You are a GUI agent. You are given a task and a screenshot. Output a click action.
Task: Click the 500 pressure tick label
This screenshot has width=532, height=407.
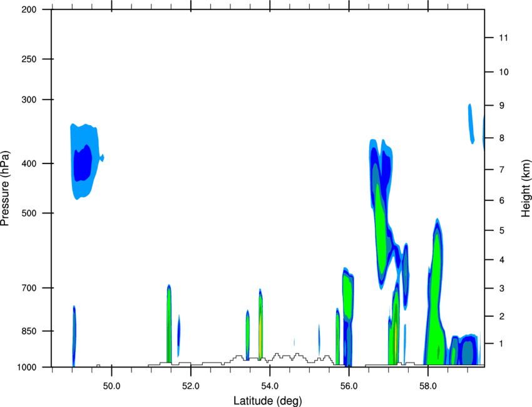coord(29,213)
